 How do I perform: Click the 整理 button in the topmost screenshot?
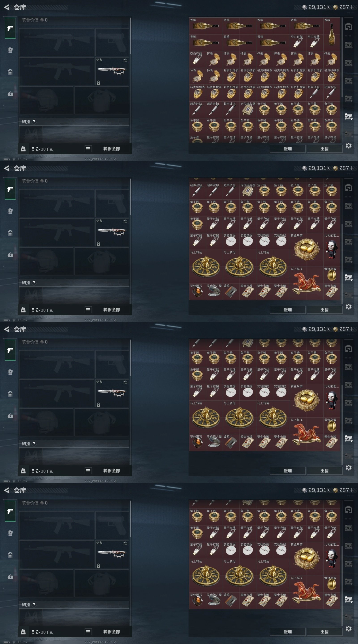[288, 149]
